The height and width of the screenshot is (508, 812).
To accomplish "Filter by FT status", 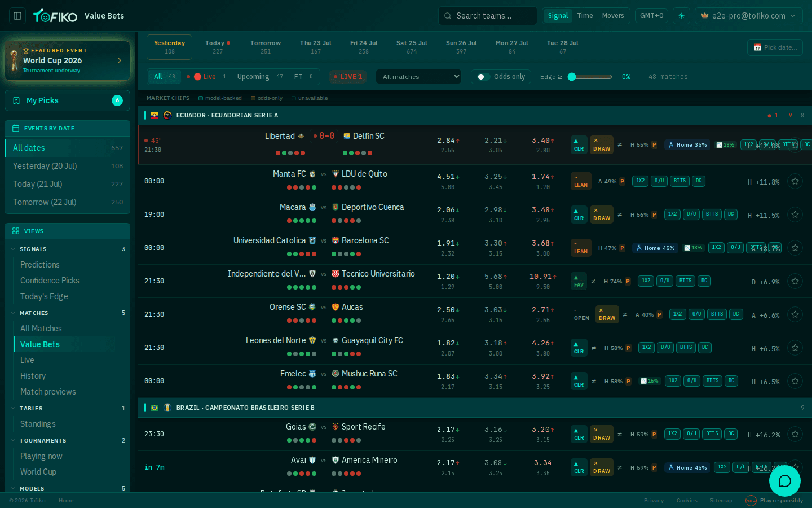I will coord(303,77).
